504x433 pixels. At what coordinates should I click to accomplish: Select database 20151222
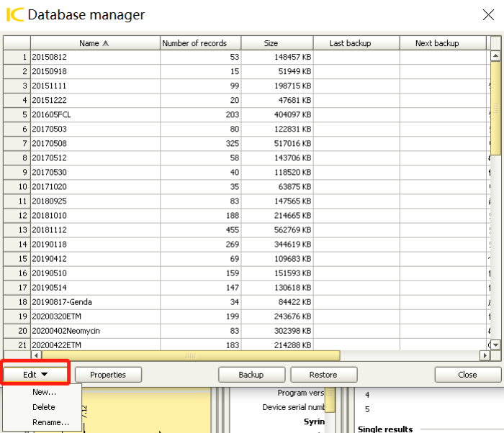click(x=95, y=100)
